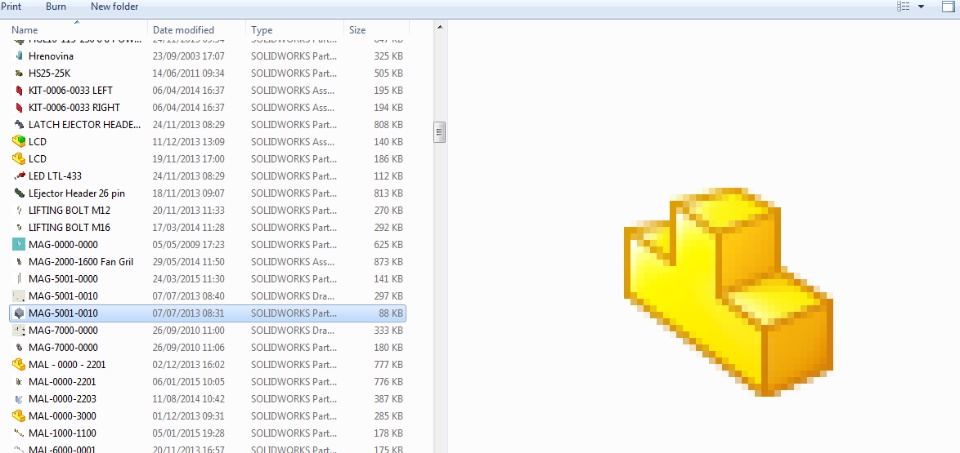Click the MAL-0000-3000 yellow part icon
Image resolution: width=960 pixels, height=453 pixels.
click(x=18, y=416)
